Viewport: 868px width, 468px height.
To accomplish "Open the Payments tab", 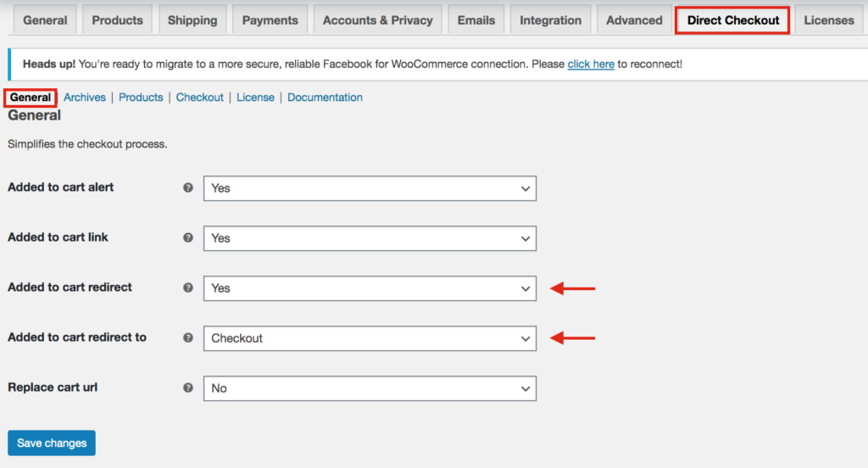I will point(270,20).
